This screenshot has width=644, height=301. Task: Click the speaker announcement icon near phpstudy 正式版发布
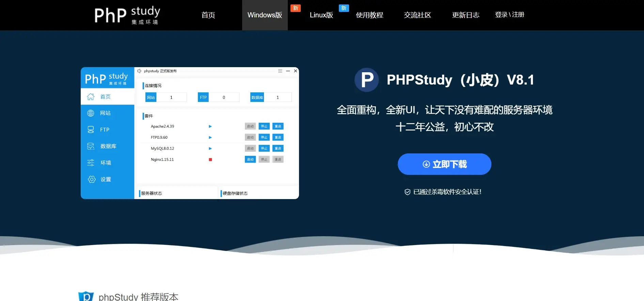point(139,71)
